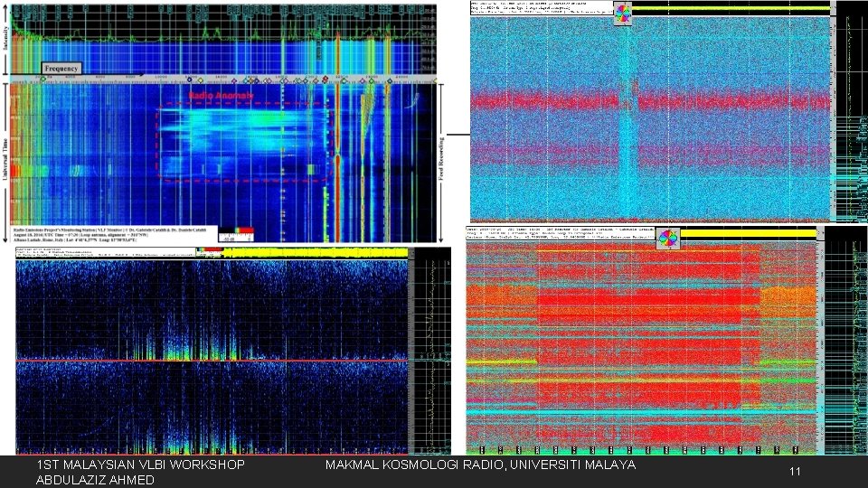Select the red-orange spectrogram image
Viewport: 868px width, 488px height.
666,341
